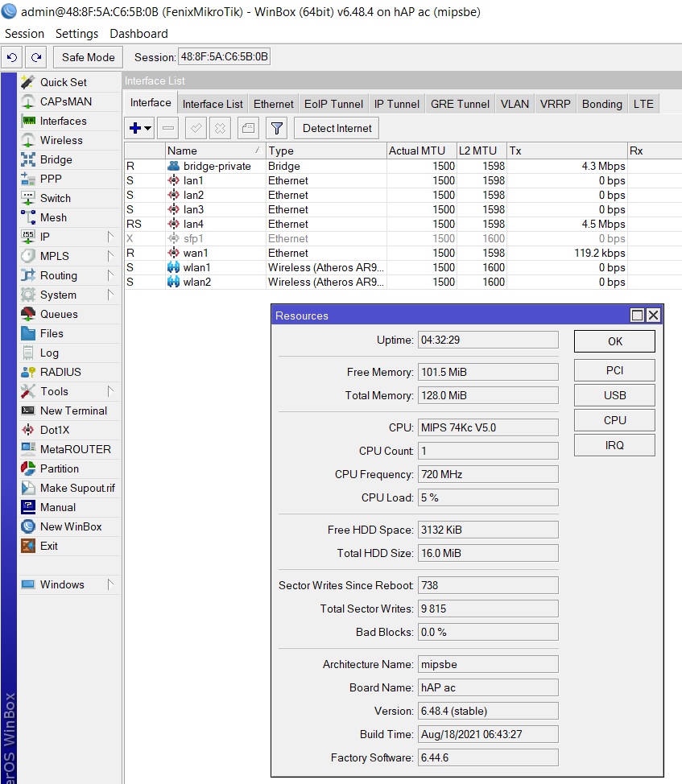Viewport: 682px width, 784px height.
Task: Click the Comment note toolbar icon
Action: (x=248, y=129)
